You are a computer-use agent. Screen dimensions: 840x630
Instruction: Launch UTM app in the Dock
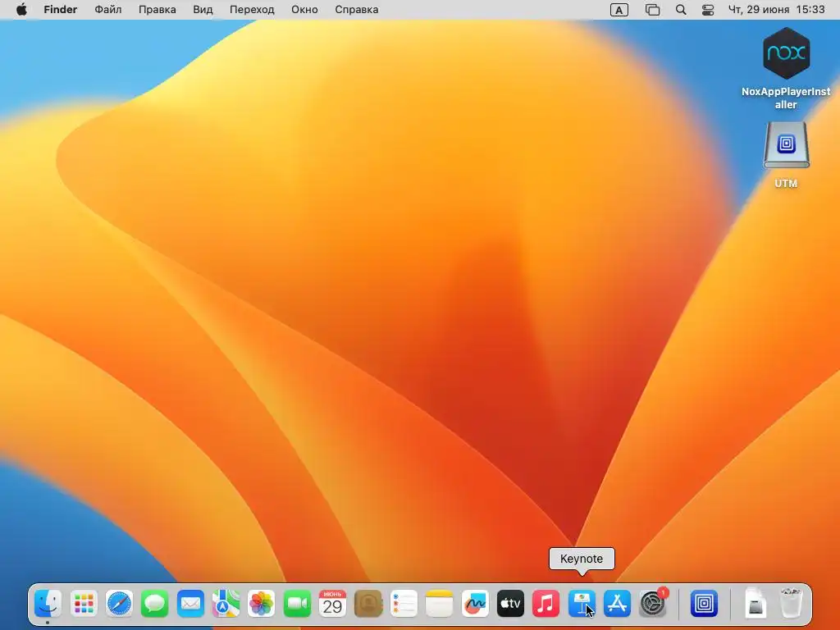click(x=704, y=604)
